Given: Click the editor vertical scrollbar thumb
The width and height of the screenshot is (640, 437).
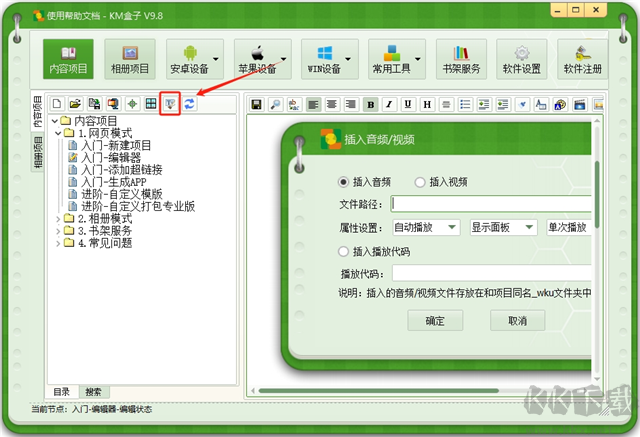Looking at the screenshot, I should click(597, 195).
